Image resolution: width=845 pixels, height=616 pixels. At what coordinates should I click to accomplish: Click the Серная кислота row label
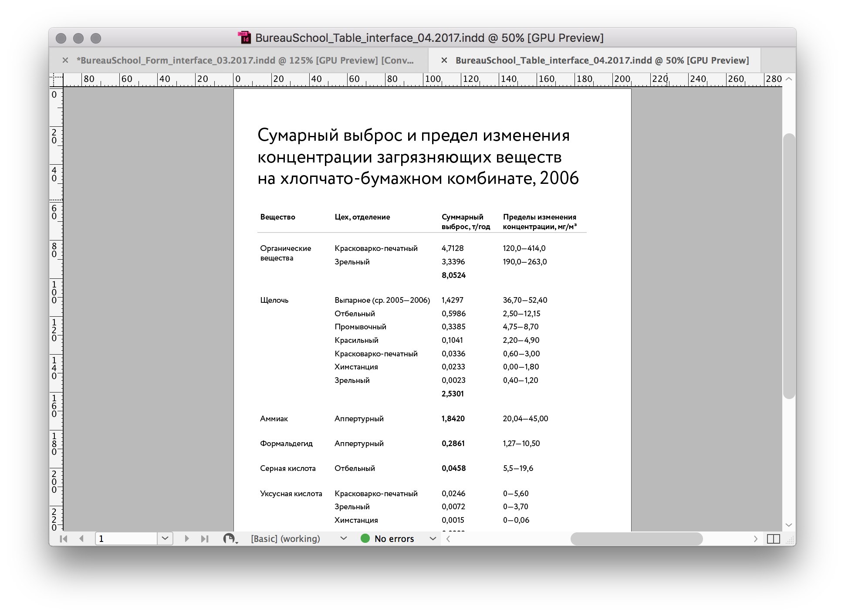(287, 468)
